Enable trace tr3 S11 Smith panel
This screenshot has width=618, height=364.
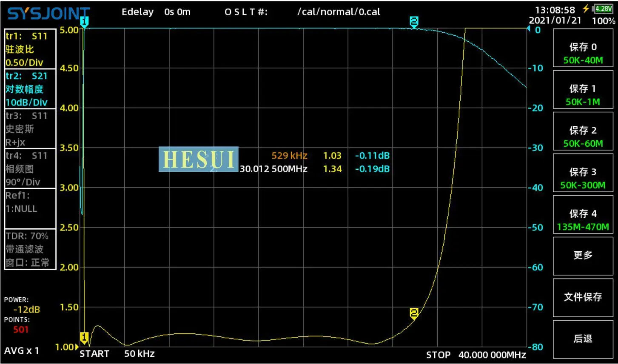30,129
